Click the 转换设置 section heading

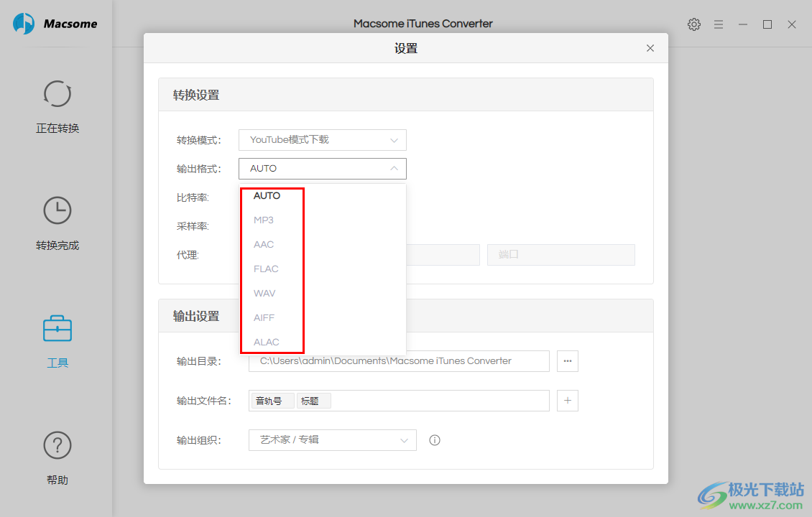(196, 96)
